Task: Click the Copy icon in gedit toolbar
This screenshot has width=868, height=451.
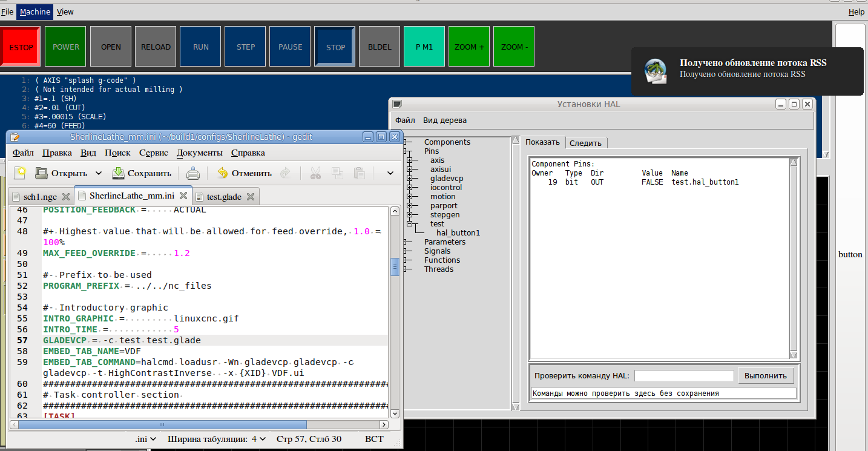Action: (337, 173)
